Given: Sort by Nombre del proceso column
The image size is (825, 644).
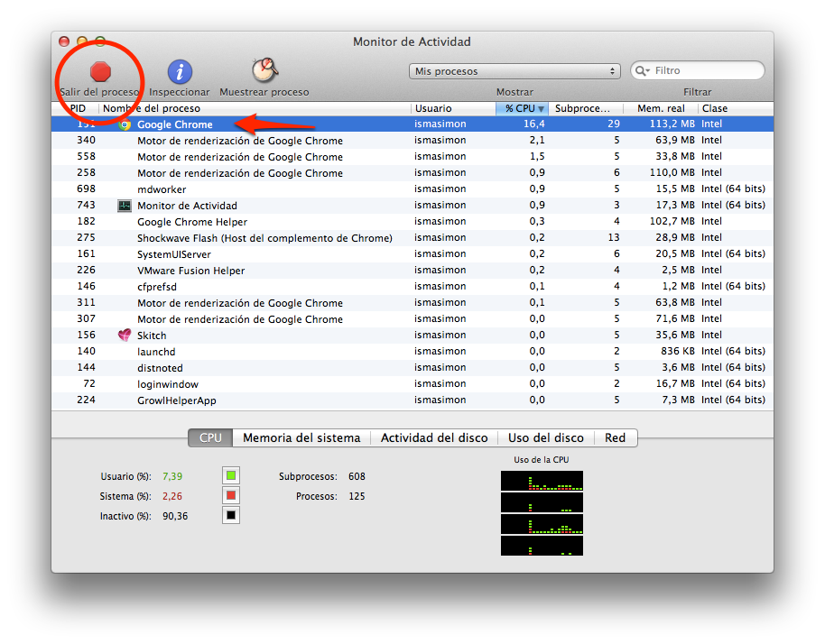Looking at the screenshot, I should click(255, 108).
